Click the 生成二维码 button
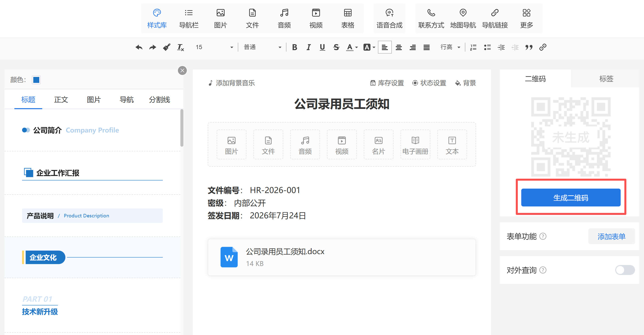Screen dimensions: 644x335 571,198
